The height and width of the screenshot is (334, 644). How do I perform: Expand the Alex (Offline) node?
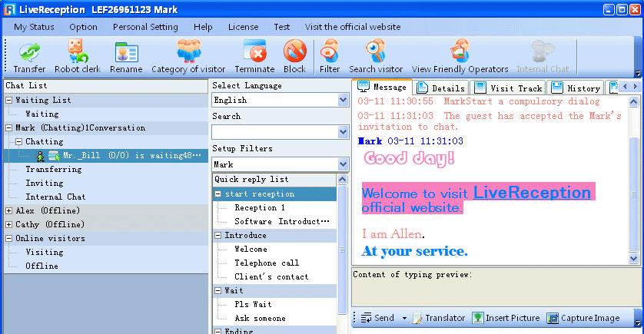coord(8,210)
